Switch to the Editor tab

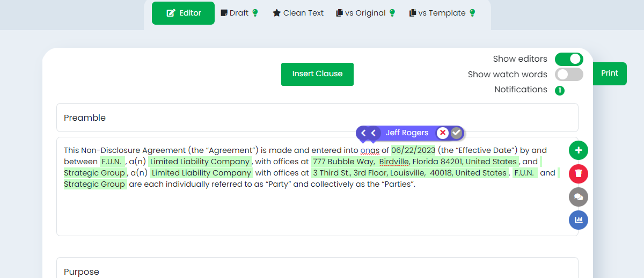coord(183,13)
